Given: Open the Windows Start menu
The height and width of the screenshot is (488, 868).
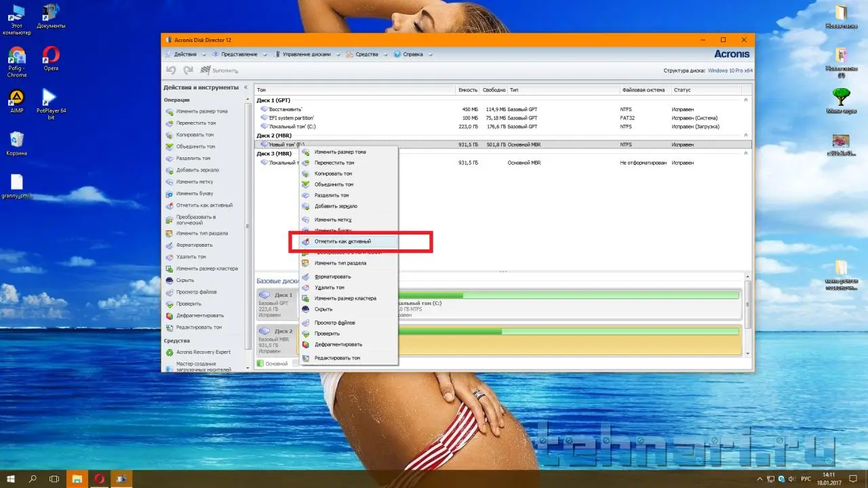Looking at the screenshot, I should [x=11, y=479].
